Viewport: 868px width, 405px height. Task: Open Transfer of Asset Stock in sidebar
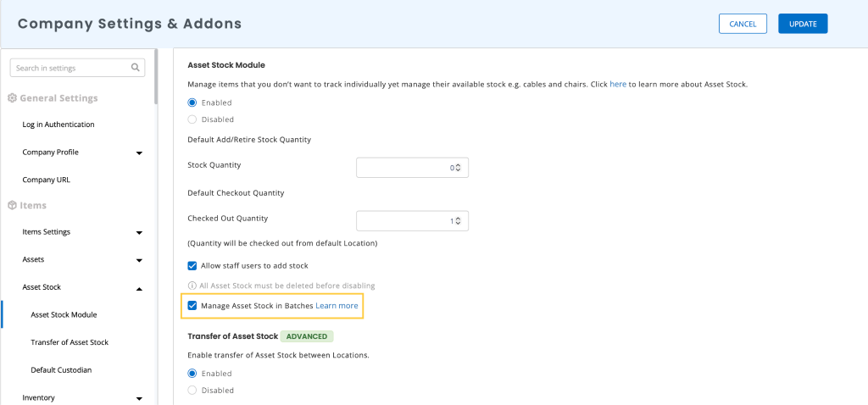pyautogui.click(x=70, y=342)
